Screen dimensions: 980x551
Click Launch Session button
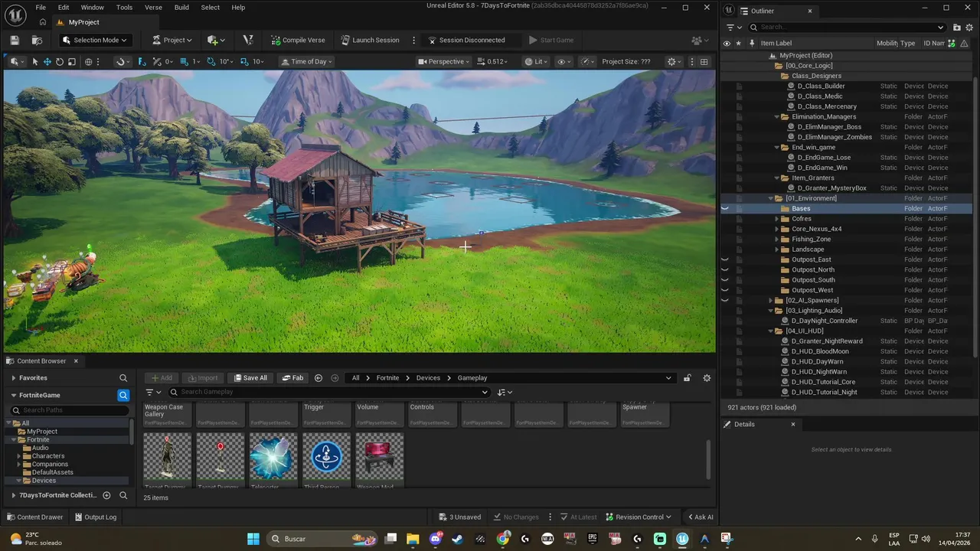[x=369, y=40]
